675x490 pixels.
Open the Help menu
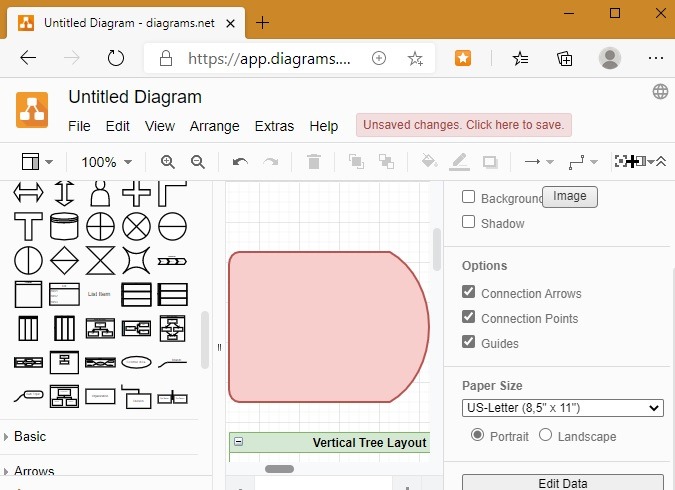pyautogui.click(x=324, y=126)
